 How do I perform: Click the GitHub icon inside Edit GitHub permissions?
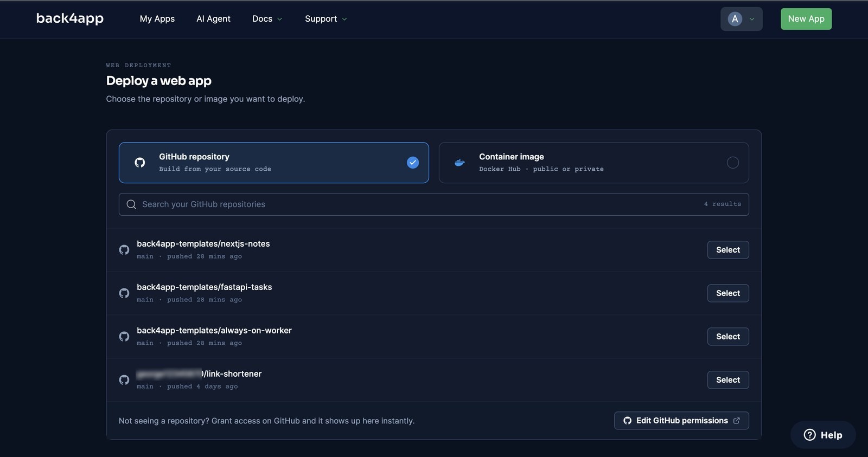(628, 421)
